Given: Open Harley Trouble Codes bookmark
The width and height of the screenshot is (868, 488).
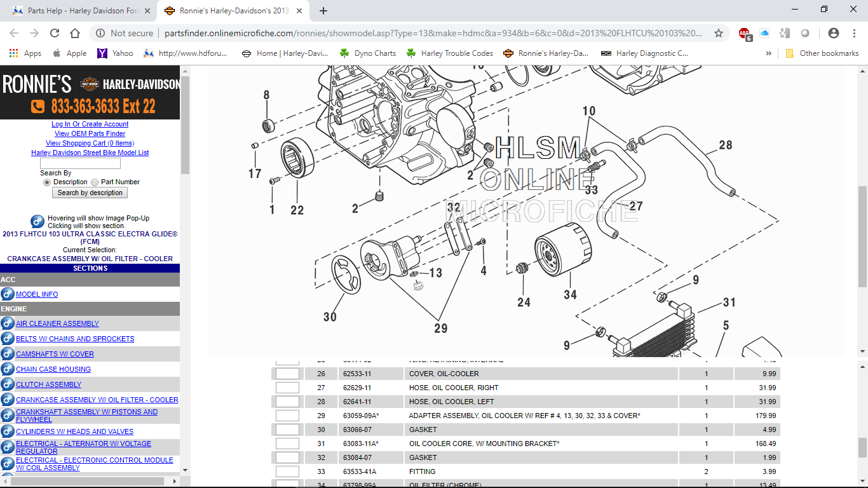Looking at the screenshot, I should coord(449,53).
